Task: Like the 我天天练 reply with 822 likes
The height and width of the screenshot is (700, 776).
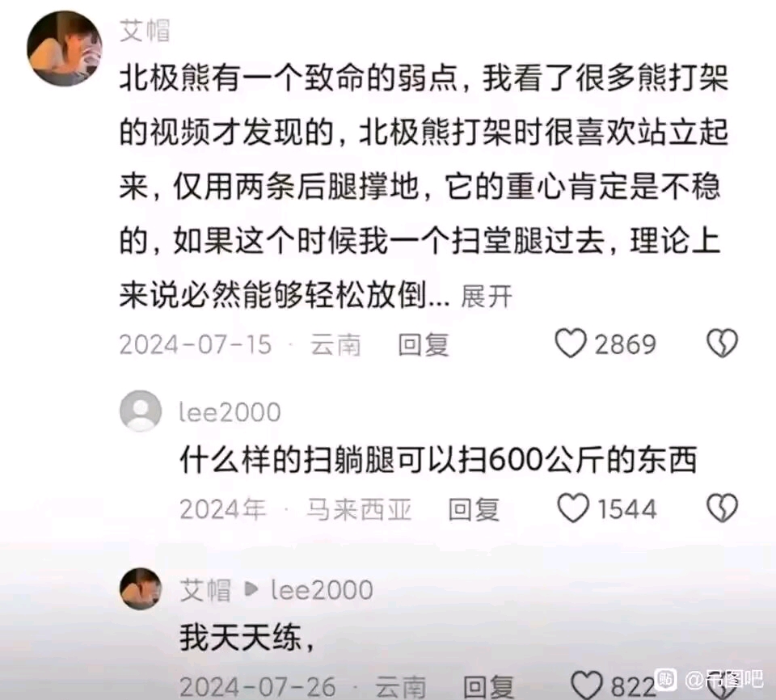Action: coord(587,685)
